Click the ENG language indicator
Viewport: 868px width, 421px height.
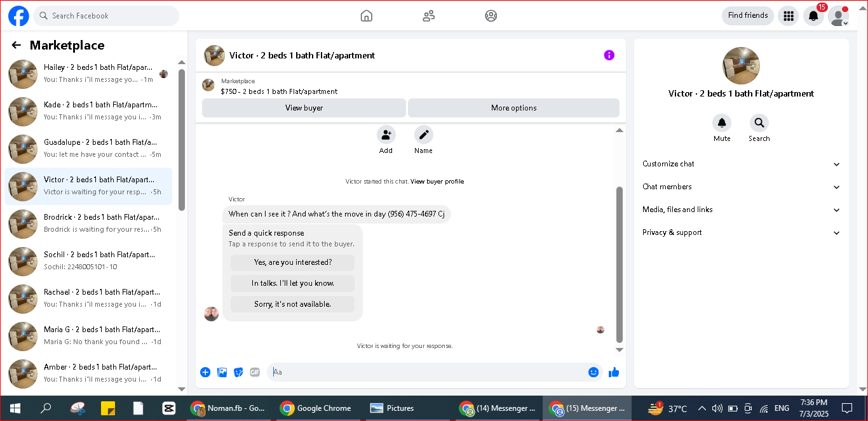(x=782, y=408)
